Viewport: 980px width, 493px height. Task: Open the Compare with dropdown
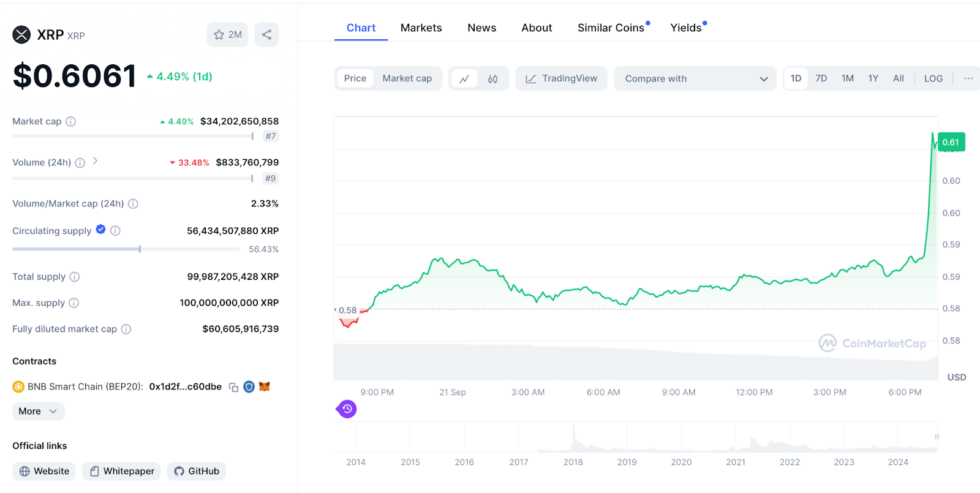(x=695, y=78)
